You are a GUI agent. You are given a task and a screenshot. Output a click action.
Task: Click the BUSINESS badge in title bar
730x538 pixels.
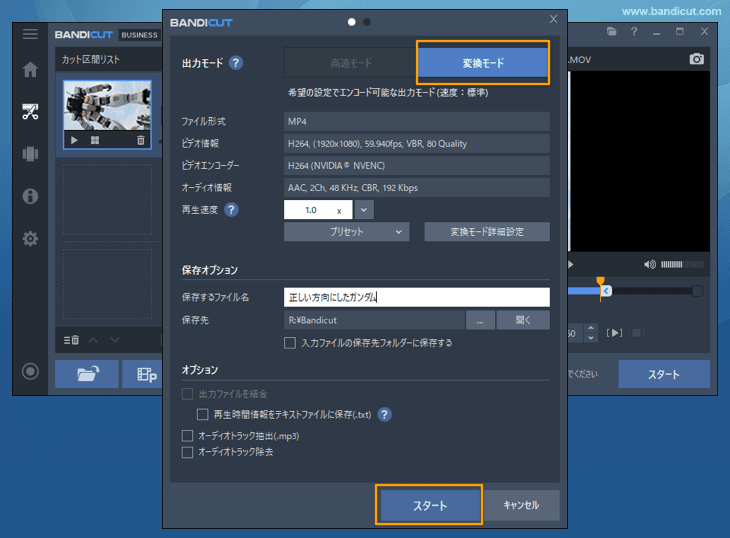(x=139, y=35)
